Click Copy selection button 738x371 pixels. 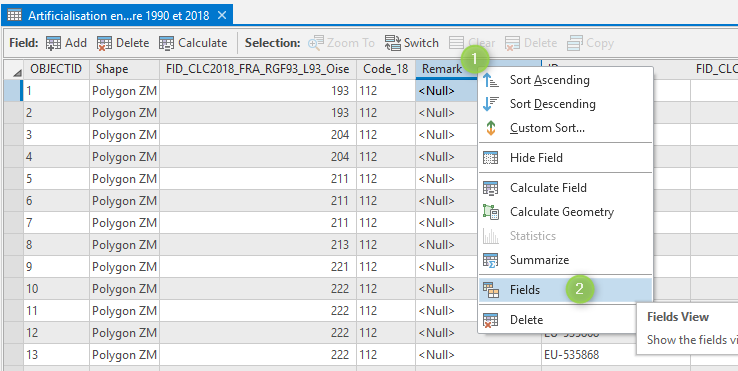[x=590, y=43]
